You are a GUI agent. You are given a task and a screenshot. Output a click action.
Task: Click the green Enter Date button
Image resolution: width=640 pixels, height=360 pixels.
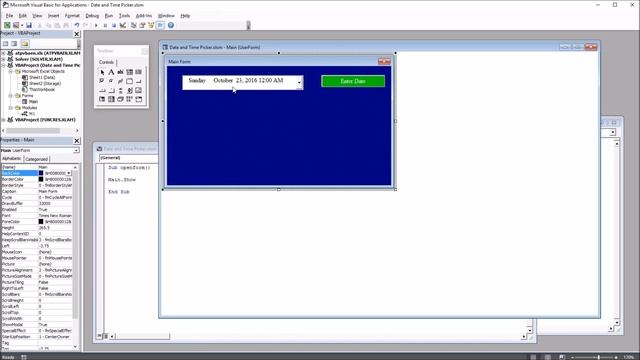coord(353,81)
